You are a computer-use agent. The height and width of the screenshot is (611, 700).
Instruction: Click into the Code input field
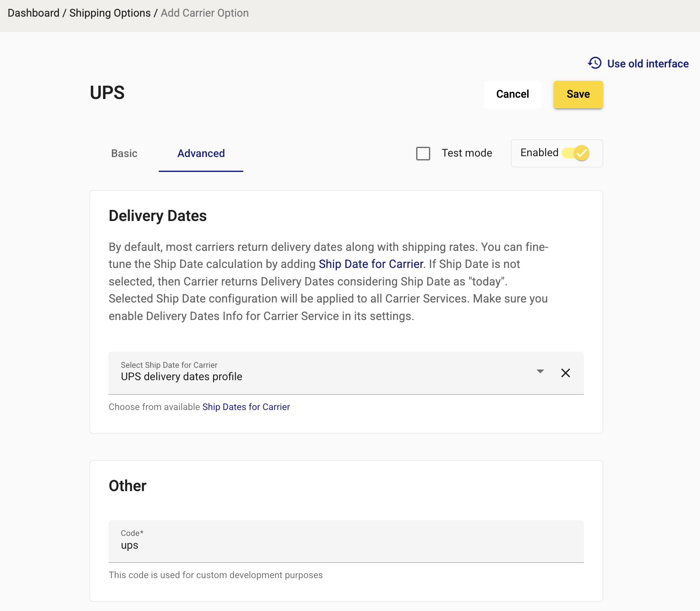(x=346, y=541)
